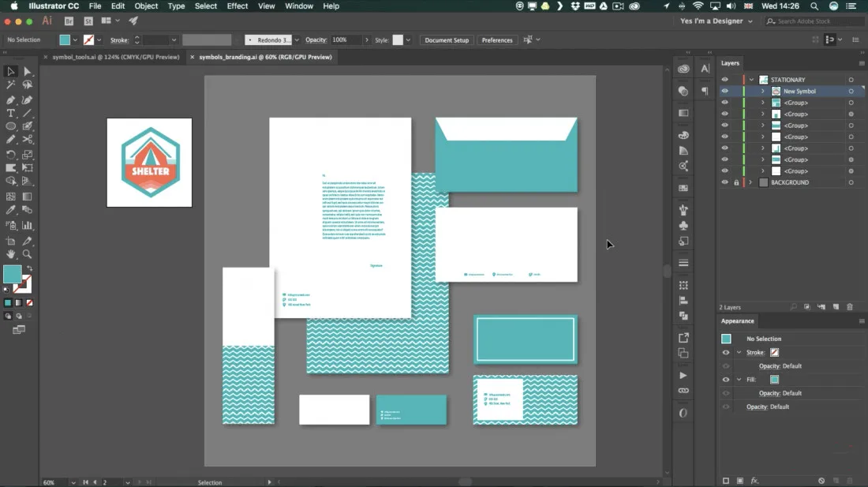Hide the STATIONARY layer

(725, 80)
